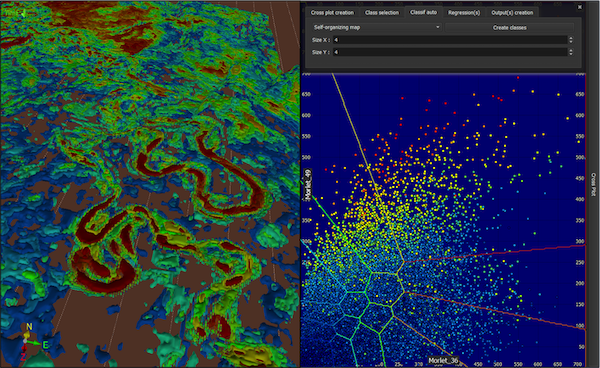Click the N north axis on orientation gizmo
The width and height of the screenshot is (600, 368).
pos(29,327)
